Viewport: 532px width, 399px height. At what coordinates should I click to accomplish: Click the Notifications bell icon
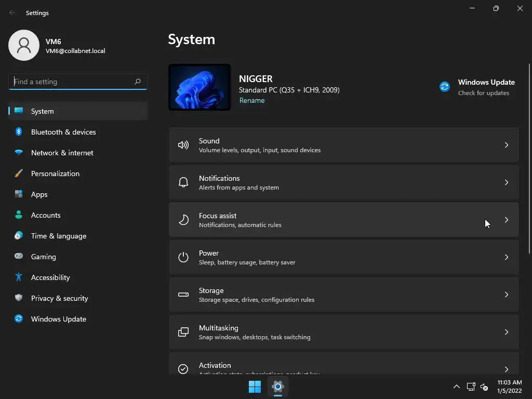point(183,182)
